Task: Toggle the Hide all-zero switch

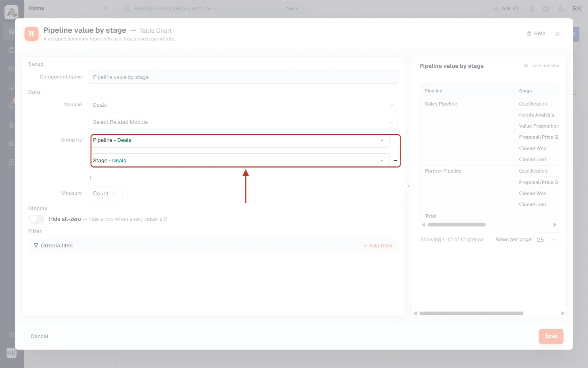Action: [37, 219]
